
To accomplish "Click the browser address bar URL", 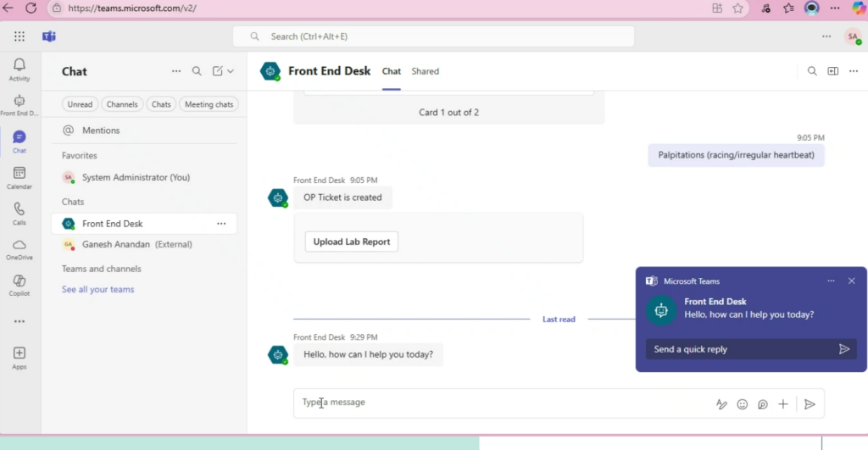I will tap(132, 8).
